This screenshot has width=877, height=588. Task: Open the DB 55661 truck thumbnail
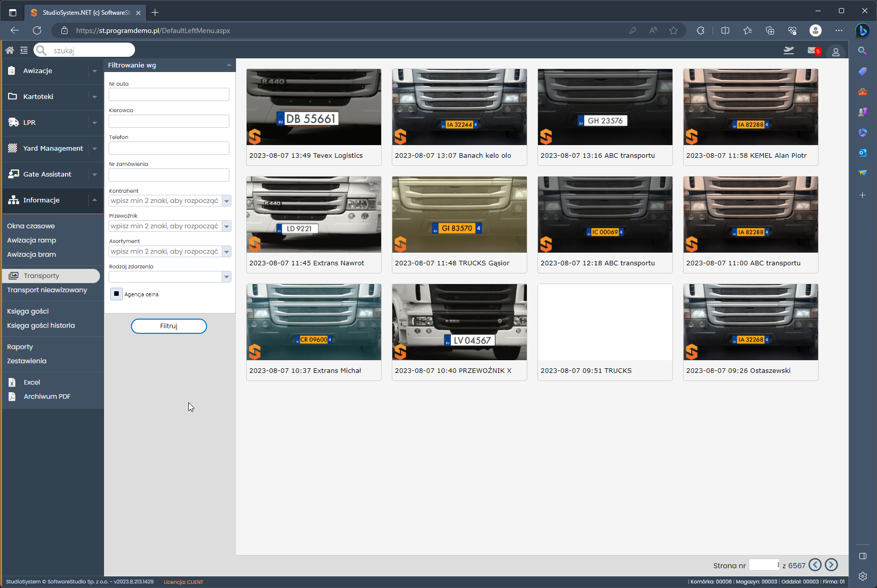pyautogui.click(x=314, y=107)
